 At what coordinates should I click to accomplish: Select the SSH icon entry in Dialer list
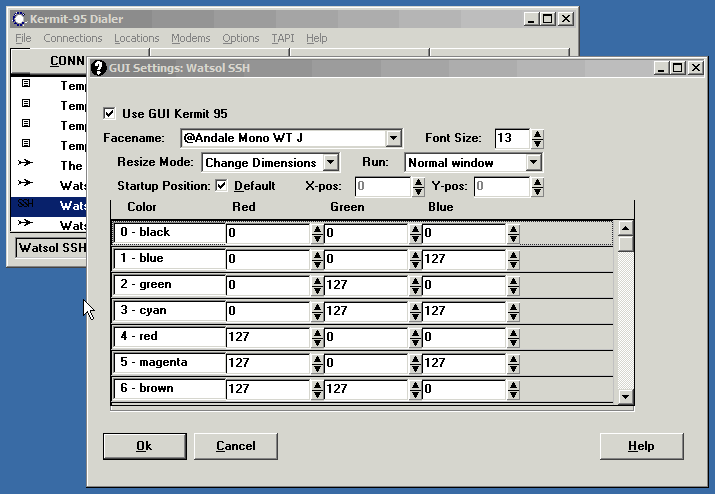(26, 203)
